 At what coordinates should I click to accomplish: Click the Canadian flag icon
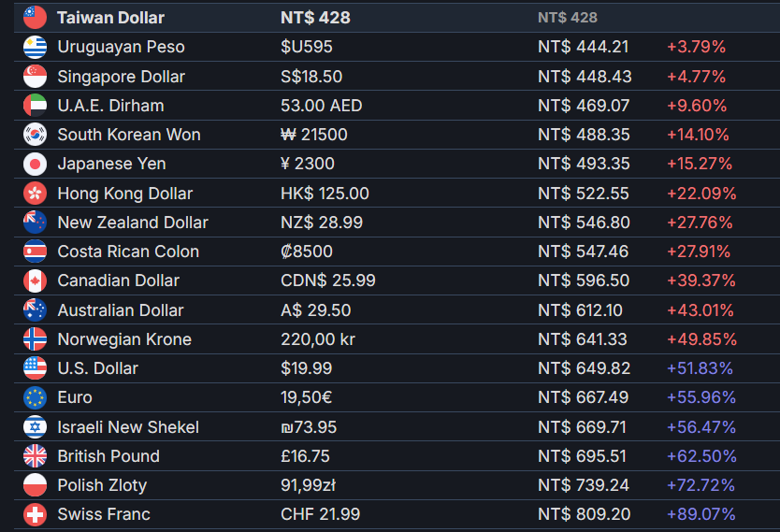[x=35, y=280]
